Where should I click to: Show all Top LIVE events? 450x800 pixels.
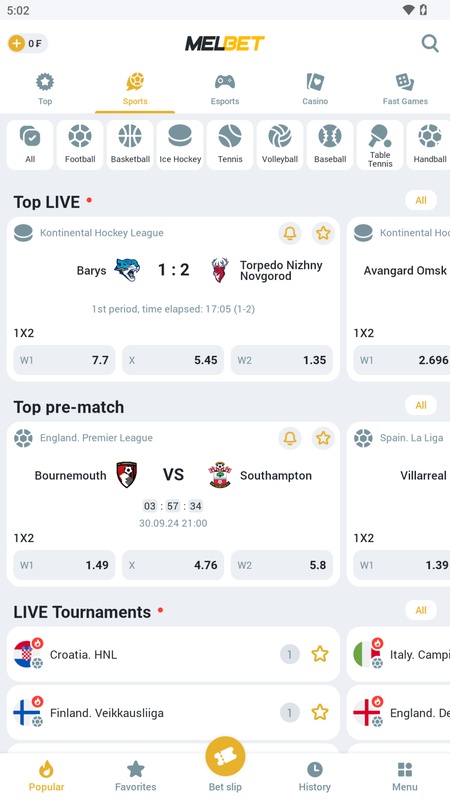pyautogui.click(x=421, y=201)
